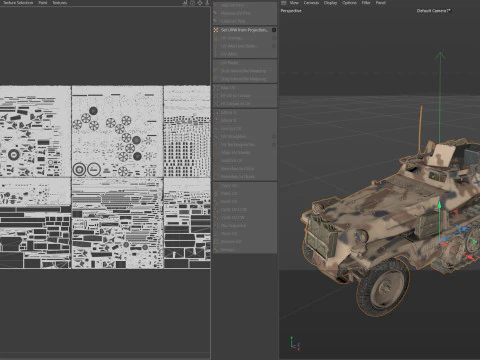Open the viewport Display menu

[330, 3]
